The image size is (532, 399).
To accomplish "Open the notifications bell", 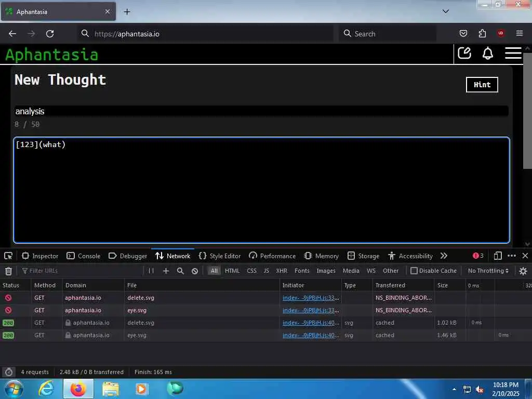I will pyautogui.click(x=488, y=54).
